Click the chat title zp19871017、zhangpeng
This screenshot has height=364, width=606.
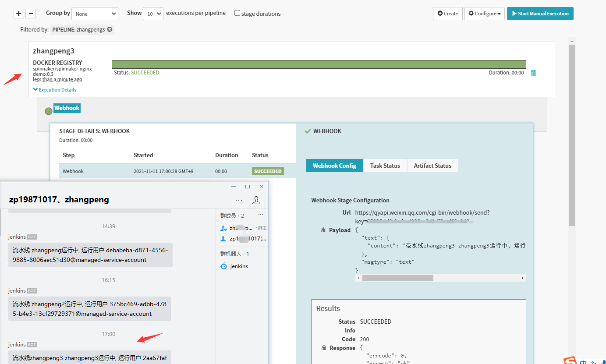click(59, 200)
